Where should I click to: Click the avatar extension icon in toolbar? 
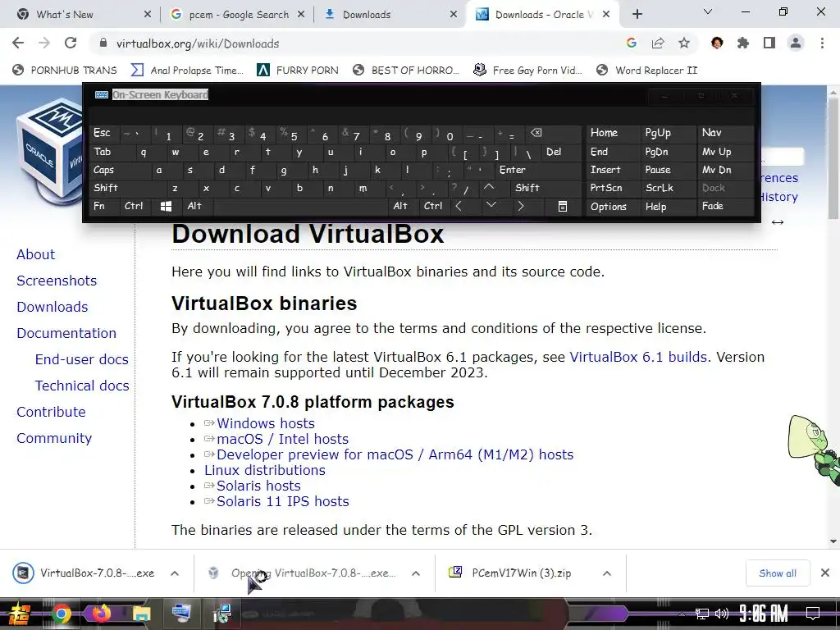717,43
